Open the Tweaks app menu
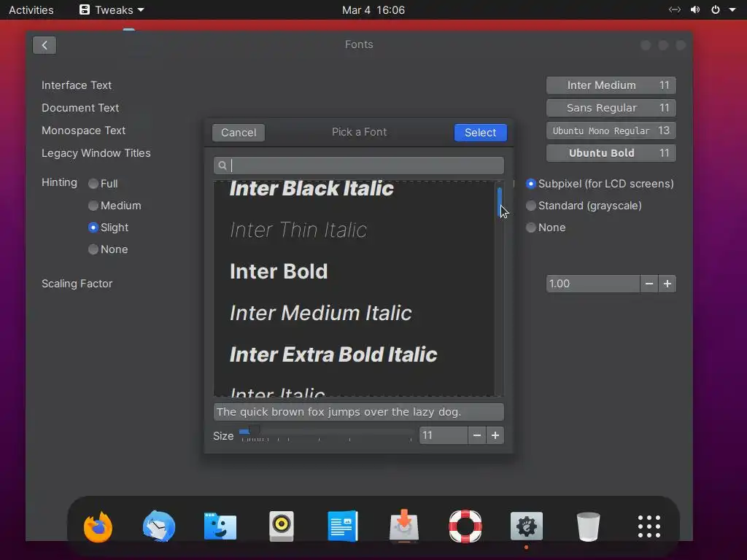 click(112, 10)
